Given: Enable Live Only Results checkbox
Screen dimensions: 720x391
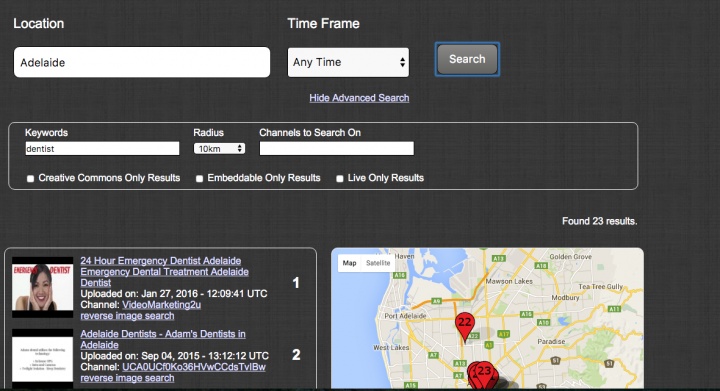Looking at the screenshot, I should pyautogui.click(x=340, y=179).
